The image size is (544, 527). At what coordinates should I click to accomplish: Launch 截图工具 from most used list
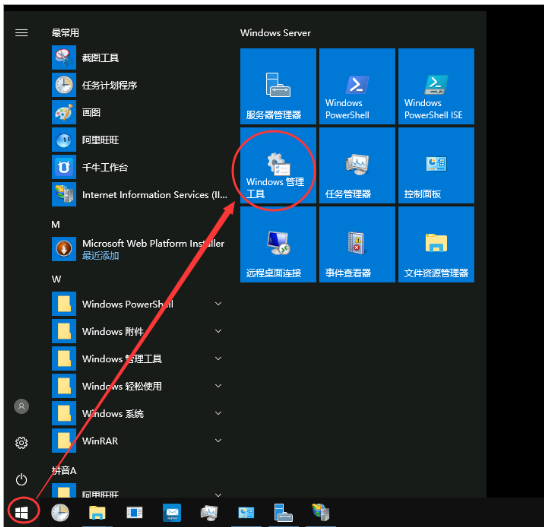[x=139, y=57]
